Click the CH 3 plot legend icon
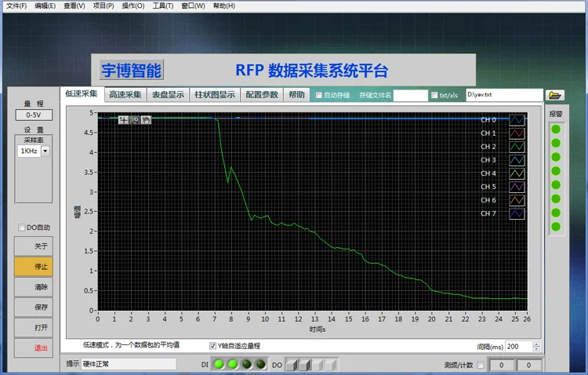Viewport: 588px width, 375px height. tap(517, 160)
